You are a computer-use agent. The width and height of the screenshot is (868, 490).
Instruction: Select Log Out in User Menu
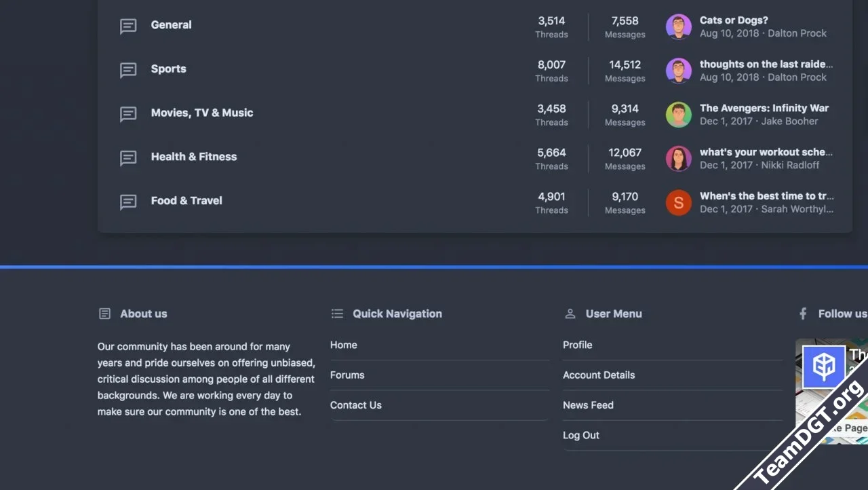581,435
